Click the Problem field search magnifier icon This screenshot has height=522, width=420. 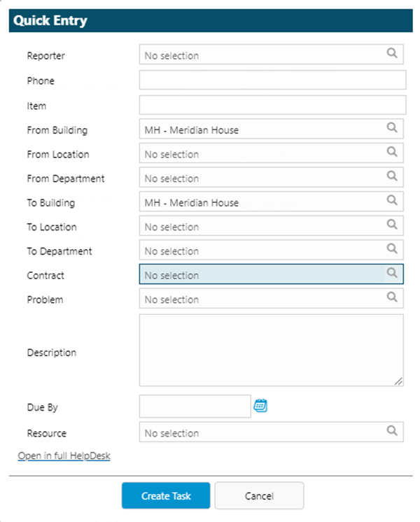click(393, 297)
